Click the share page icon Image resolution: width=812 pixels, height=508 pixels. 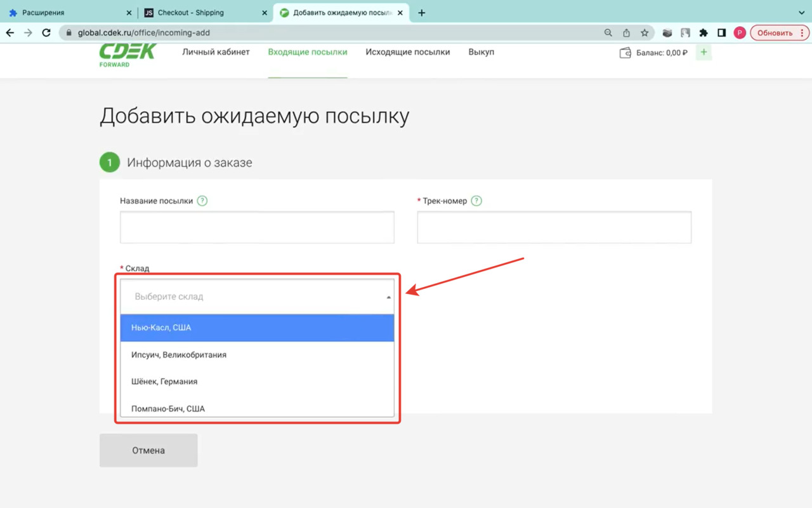[x=626, y=33]
